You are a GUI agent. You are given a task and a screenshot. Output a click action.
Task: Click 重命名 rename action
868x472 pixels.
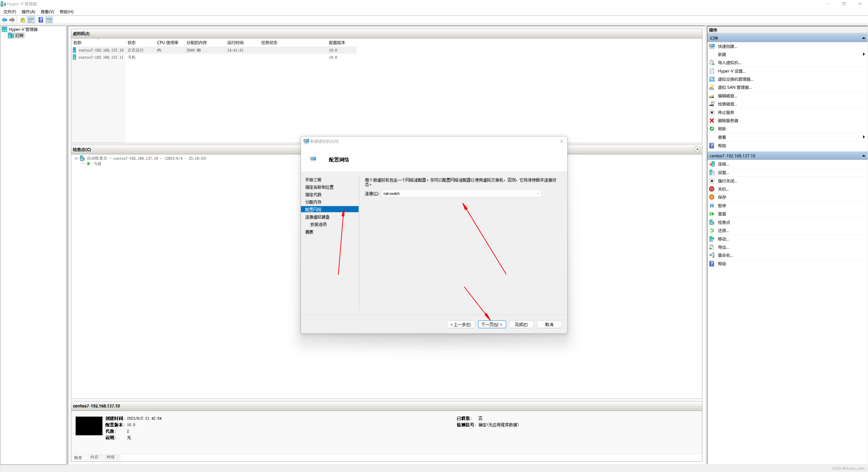pyautogui.click(x=725, y=255)
